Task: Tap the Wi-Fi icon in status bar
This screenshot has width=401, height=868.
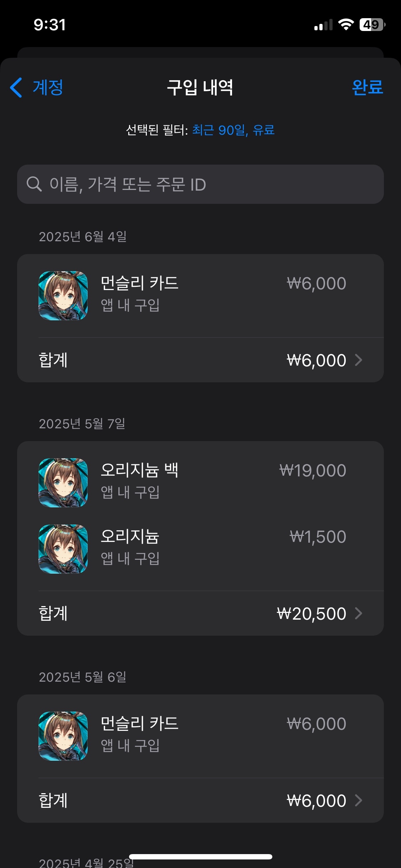Action: tap(345, 25)
